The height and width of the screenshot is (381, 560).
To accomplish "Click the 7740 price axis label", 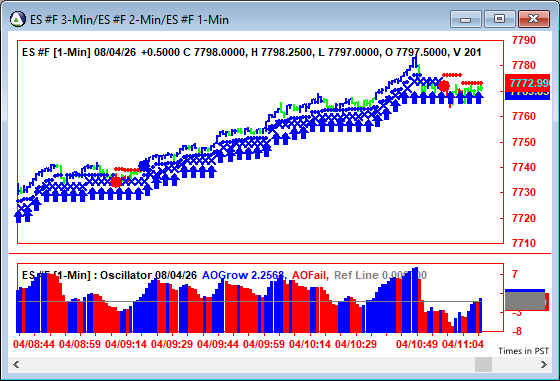I will tap(524, 167).
